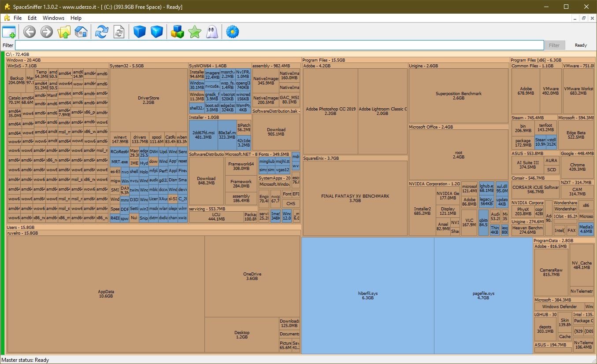Click the document refresh icon in the toolbar
The height and width of the screenshot is (364, 597).
point(119,32)
